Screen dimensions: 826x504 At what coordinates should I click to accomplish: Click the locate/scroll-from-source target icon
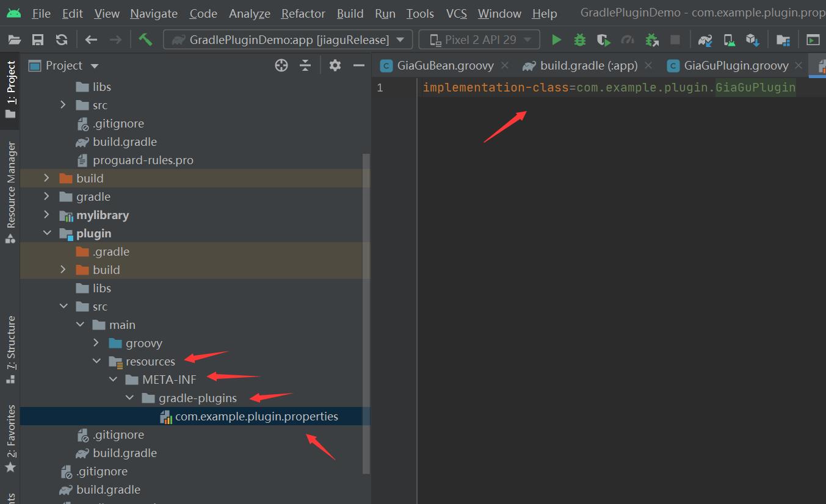tap(281, 65)
